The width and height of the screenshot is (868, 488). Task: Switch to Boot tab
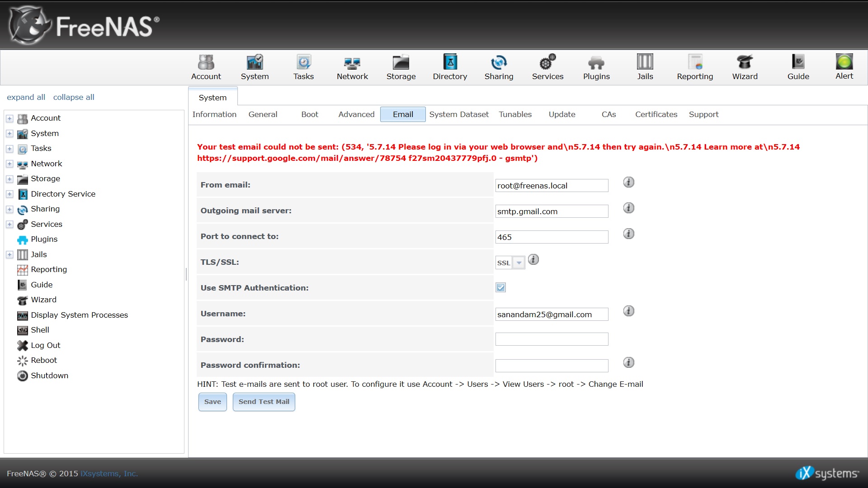click(310, 114)
